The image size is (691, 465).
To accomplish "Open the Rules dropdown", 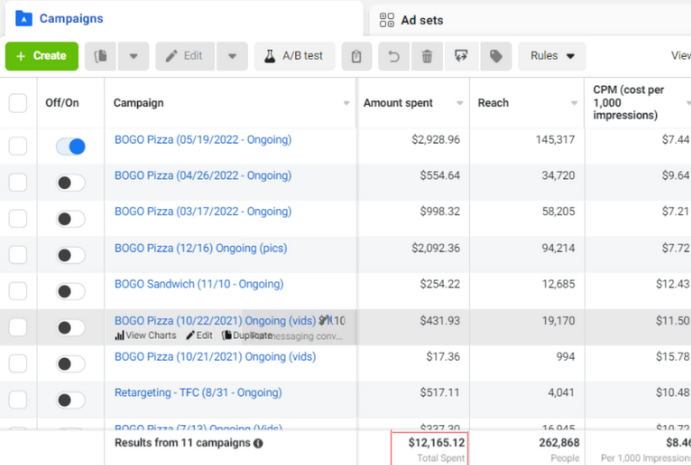I will coord(552,56).
